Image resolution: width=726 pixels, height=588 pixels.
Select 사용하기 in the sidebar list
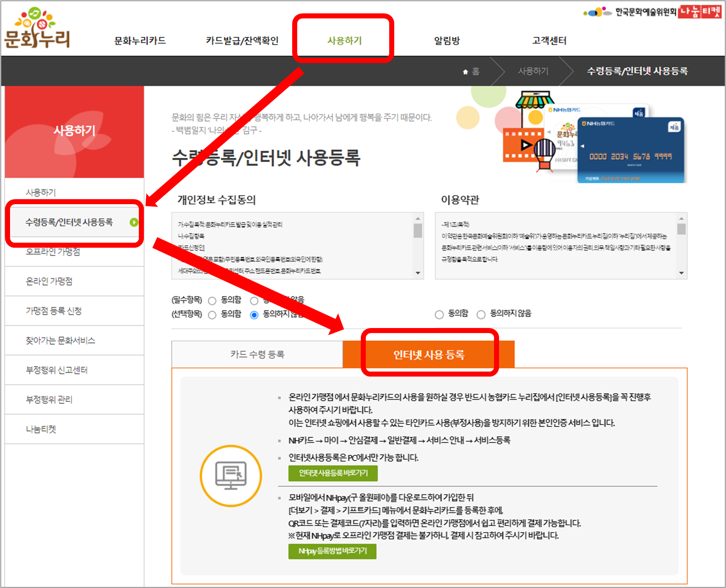74,192
